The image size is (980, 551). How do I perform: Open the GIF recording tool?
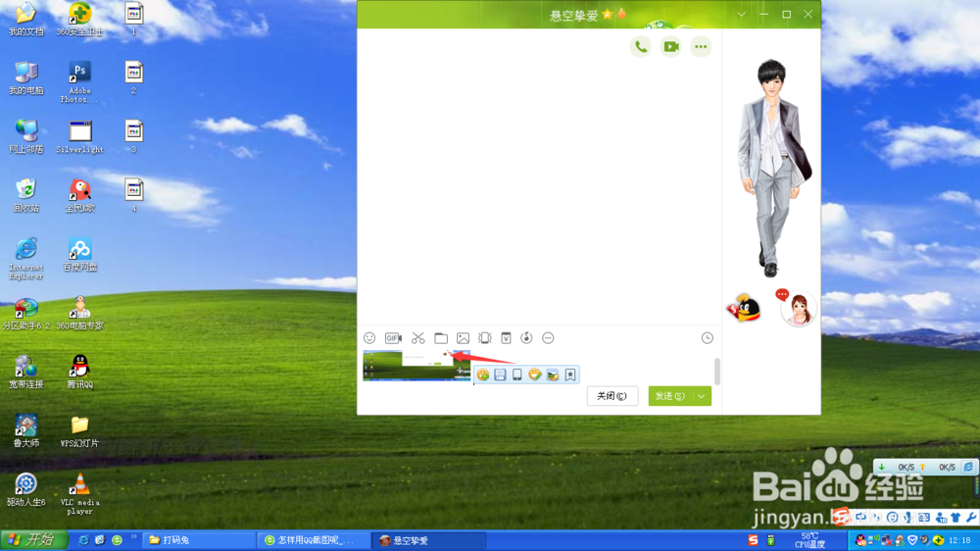click(x=393, y=338)
